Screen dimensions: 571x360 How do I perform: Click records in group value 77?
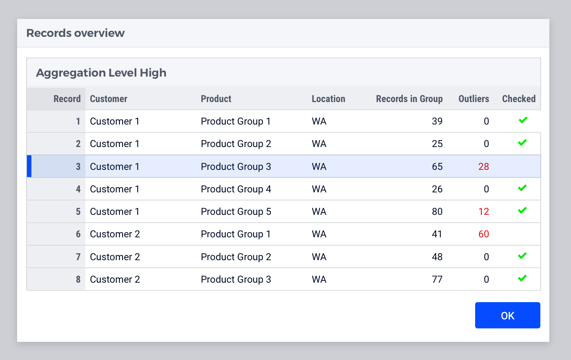click(437, 279)
